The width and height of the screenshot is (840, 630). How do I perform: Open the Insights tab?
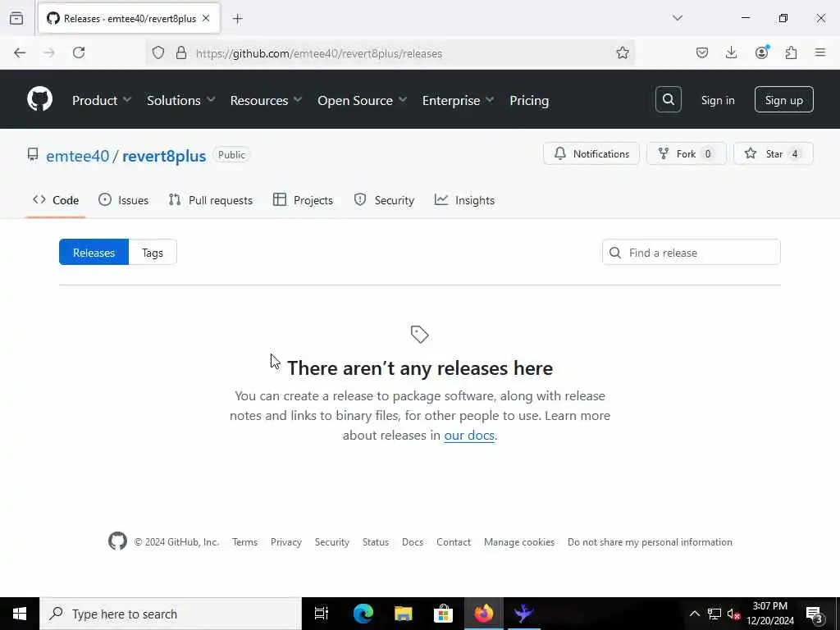pyautogui.click(x=464, y=200)
